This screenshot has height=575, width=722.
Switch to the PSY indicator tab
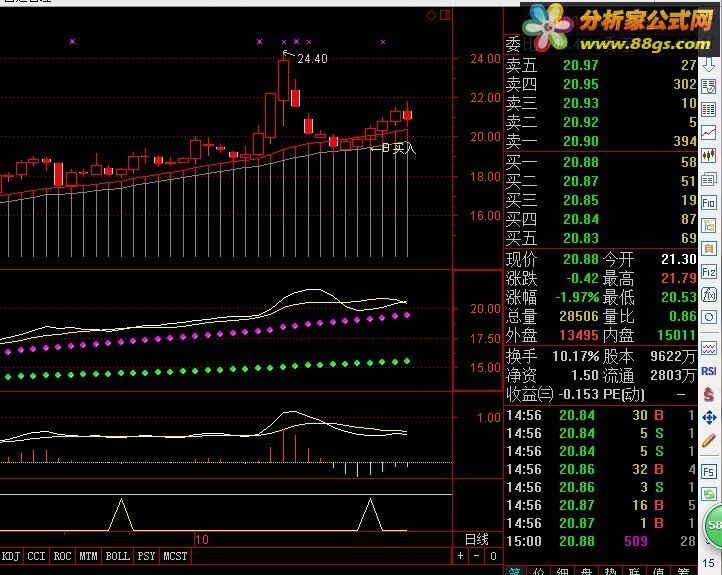(146, 556)
